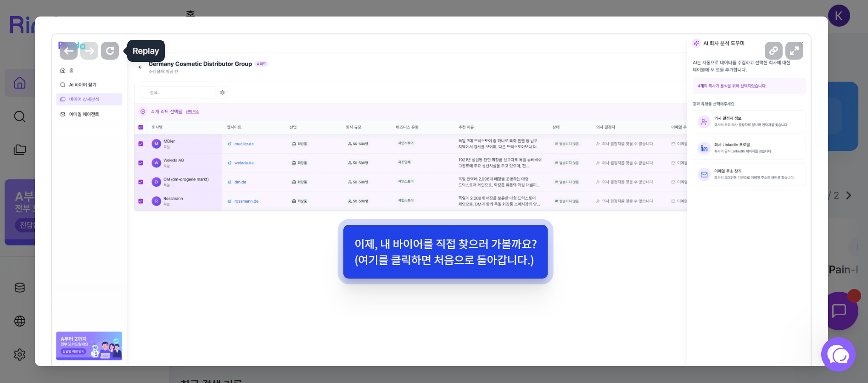Click the Weleda AG company name
Screen dimensions: 868x383
(x=174, y=161)
